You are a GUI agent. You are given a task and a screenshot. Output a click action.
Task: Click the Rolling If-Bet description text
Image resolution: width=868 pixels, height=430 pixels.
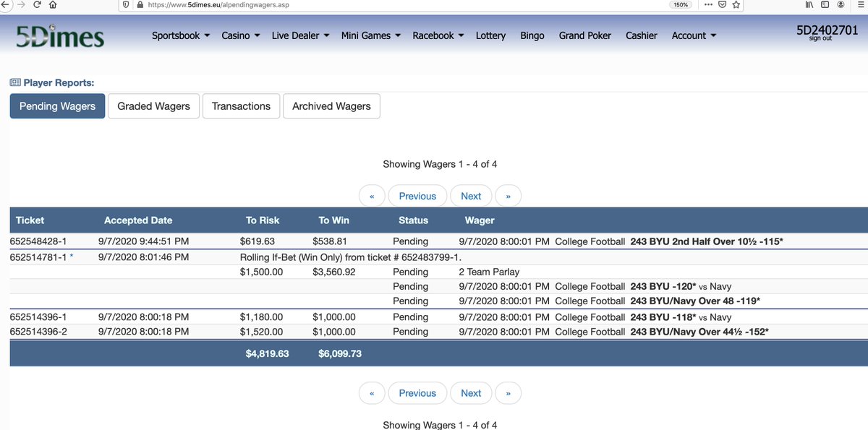tap(351, 257)
